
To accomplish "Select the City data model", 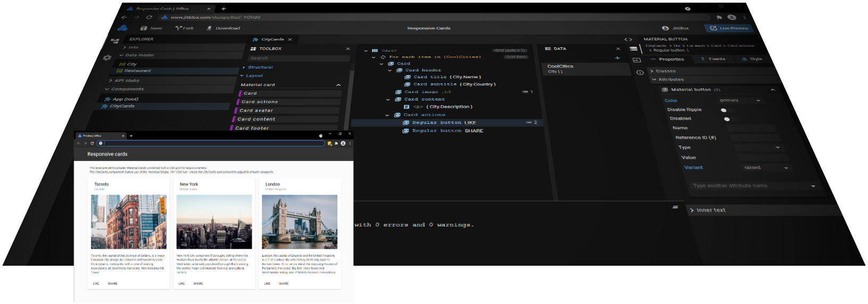I will pos(128,64).
